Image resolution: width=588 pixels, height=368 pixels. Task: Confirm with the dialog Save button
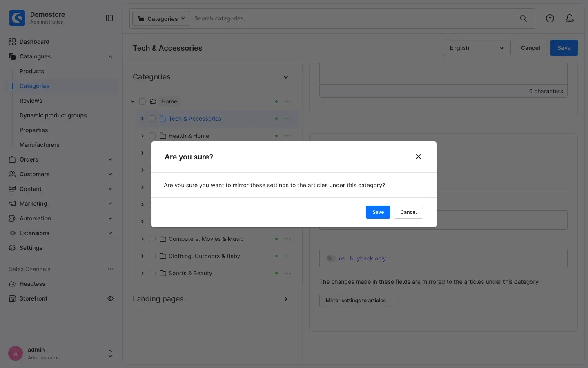point(378,212)
